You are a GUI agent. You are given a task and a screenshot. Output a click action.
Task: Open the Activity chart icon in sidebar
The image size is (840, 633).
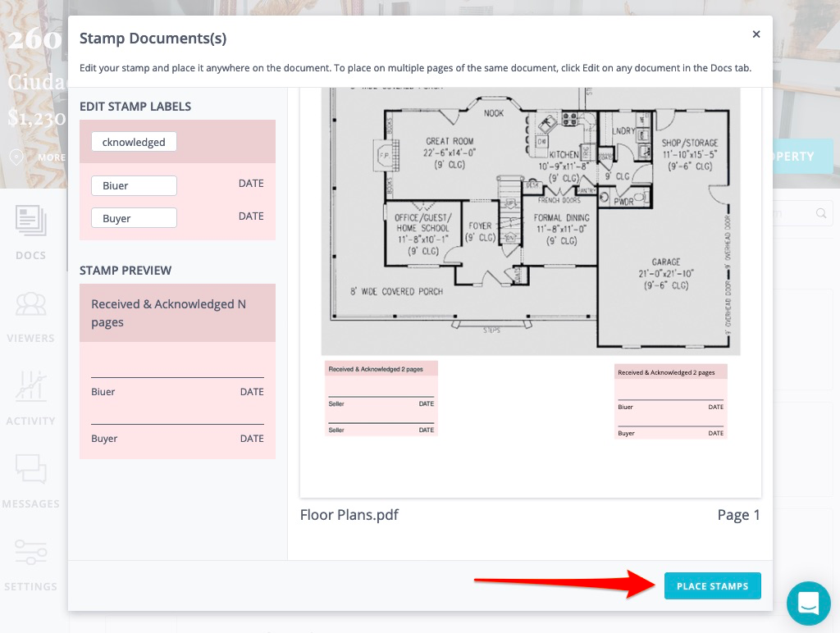(x=31, y=385)
